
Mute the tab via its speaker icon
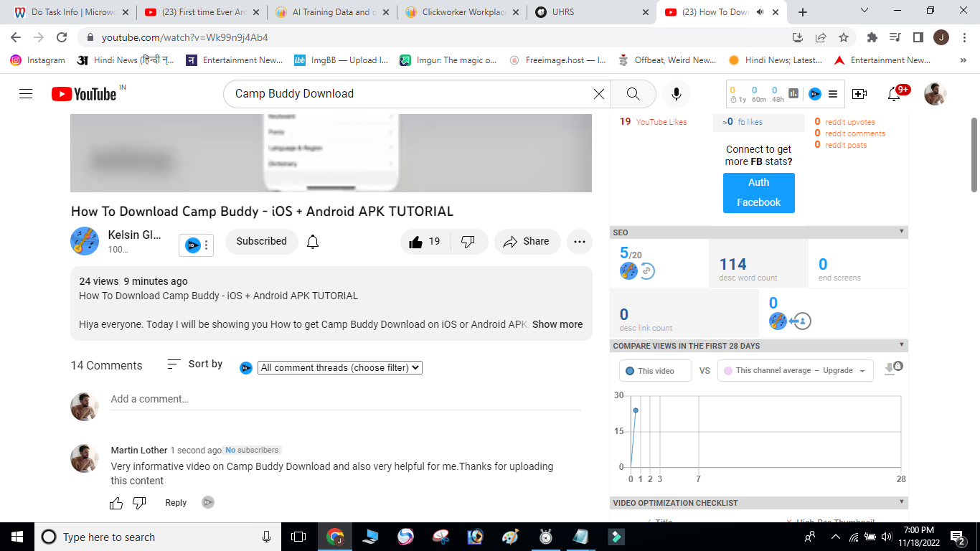760,12
